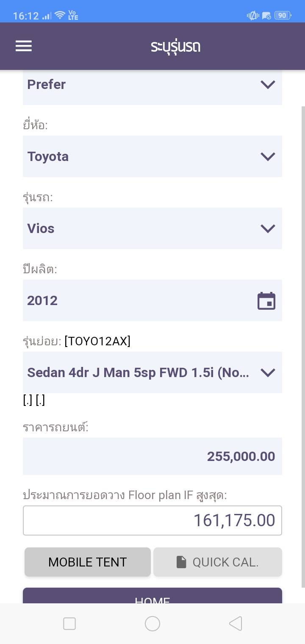Tap the Wi-Fi status icon
305x644 pixels.
[60, 16]
